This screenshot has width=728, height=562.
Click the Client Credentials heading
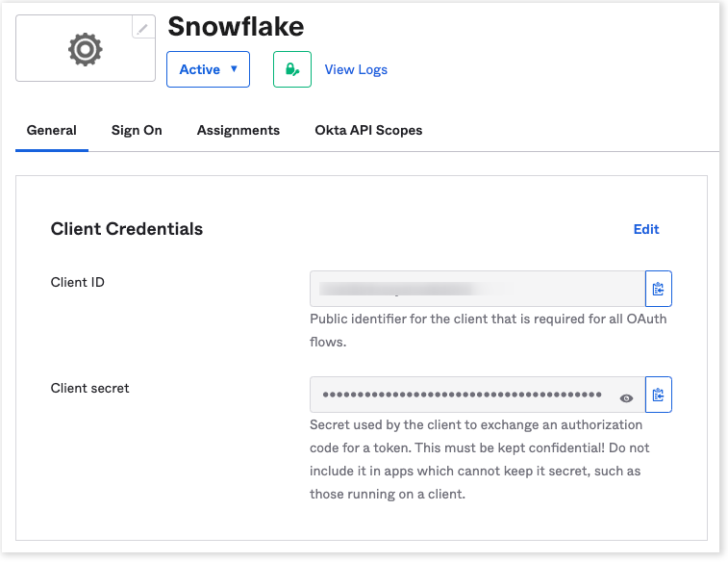[x=127, y=229]
